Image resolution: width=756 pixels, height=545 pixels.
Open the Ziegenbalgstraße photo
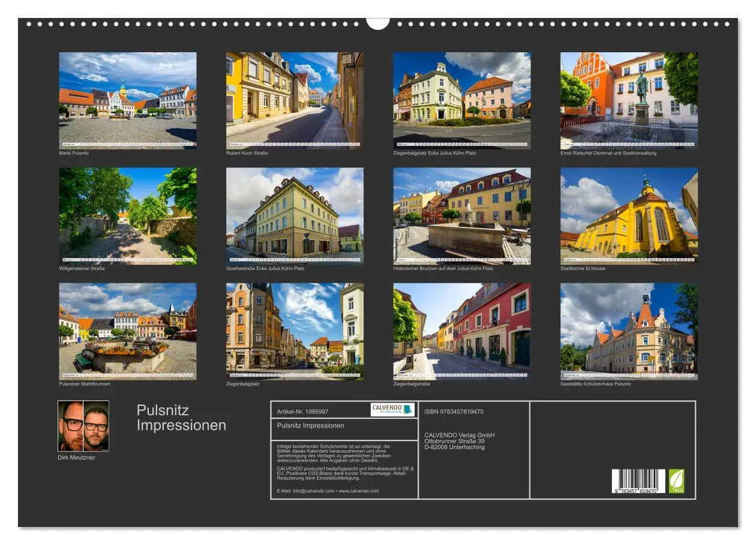[x=462, y=331]
